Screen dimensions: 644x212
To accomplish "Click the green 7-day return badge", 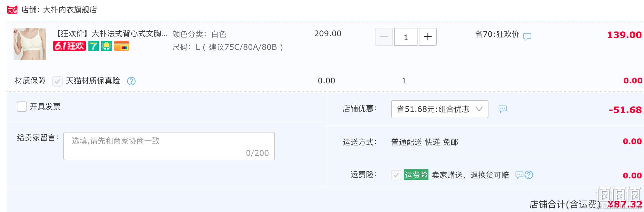I will (94, 46).
